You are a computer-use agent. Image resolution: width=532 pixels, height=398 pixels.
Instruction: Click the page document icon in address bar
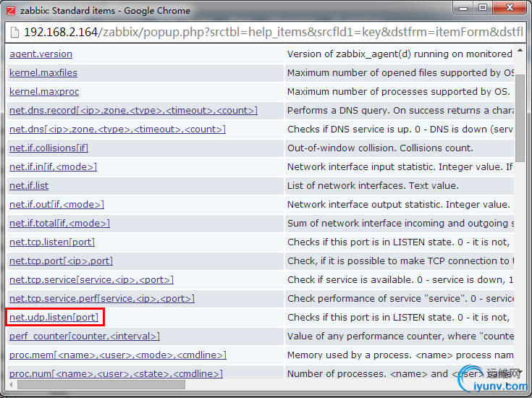[15, 33]
